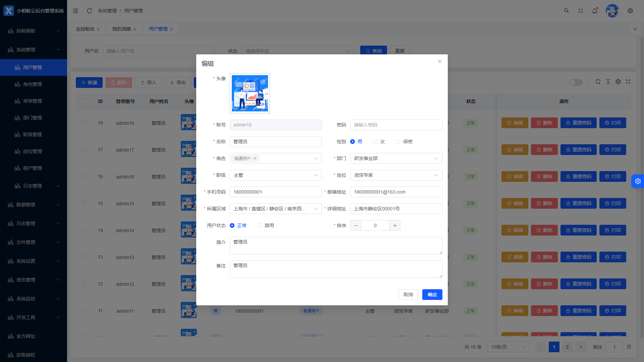This screenshot has height=362, width=644.
Task: Click the 取消 cancel button
Action: pyautogui.click(x=408, y=295)
